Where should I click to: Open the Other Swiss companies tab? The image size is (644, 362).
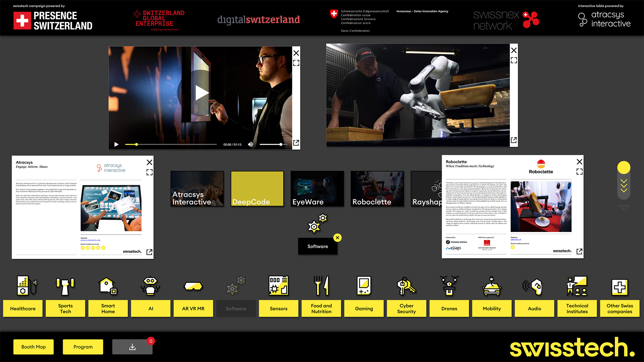[x=620, y=308]
